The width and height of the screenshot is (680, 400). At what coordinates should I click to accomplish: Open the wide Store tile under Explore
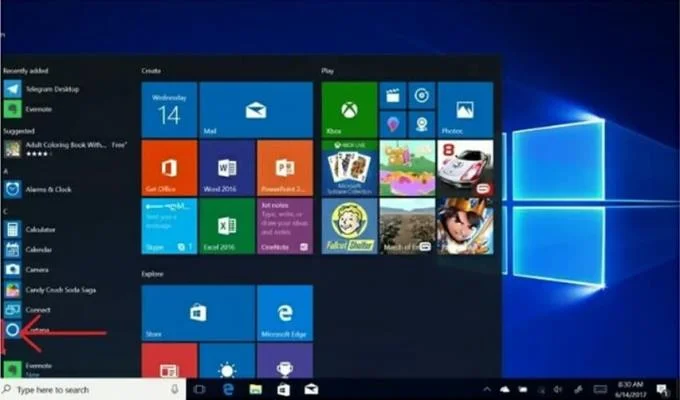198,313
